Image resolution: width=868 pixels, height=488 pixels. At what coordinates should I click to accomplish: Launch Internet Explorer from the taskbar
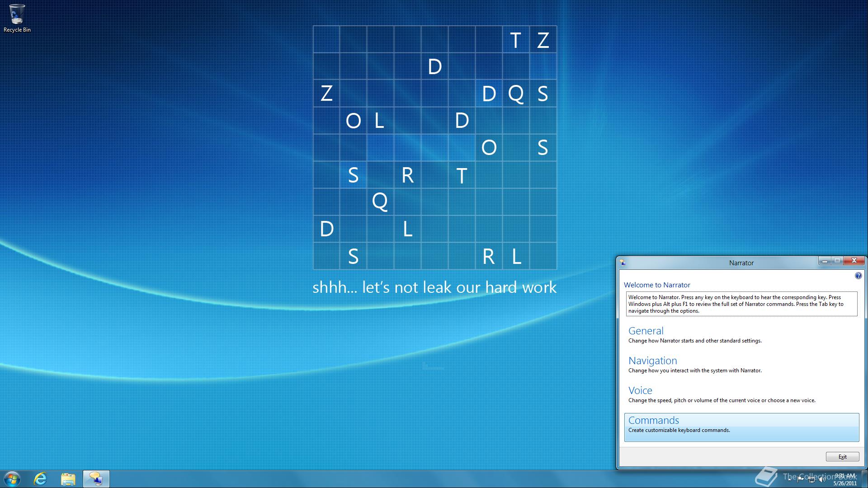pyautogui.click(x=41, y=479)
